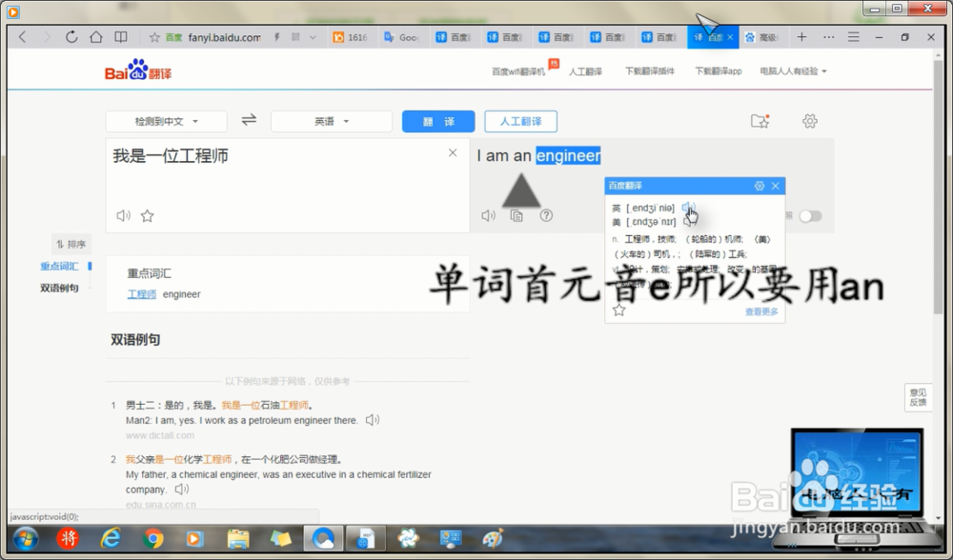Open popup dictionary settings gear
This screenshot has height=560, width=953.
pyautogui.click(x=760, y=186)
